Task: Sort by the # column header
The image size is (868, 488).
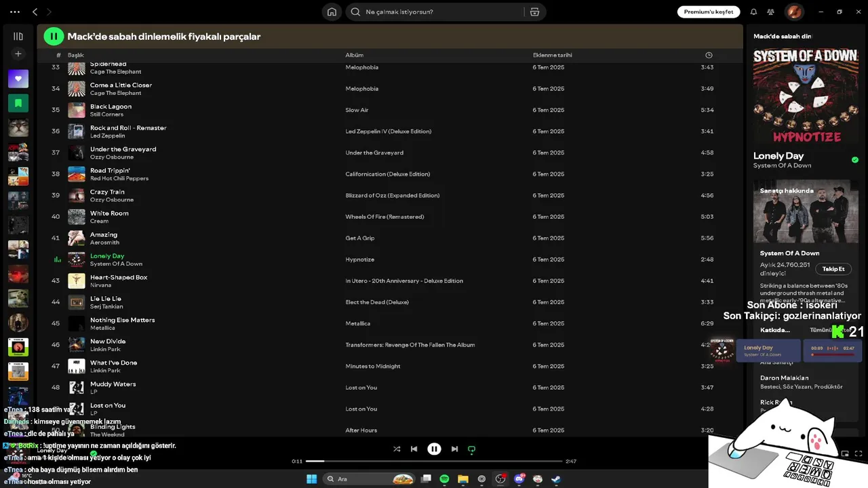Action: pos(58,55)
